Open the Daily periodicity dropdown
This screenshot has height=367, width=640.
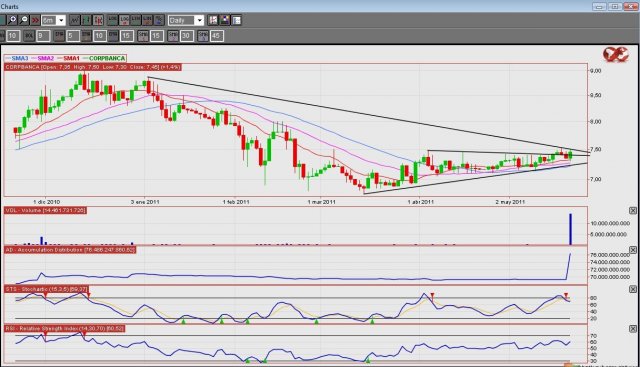(x=186, y=20)
